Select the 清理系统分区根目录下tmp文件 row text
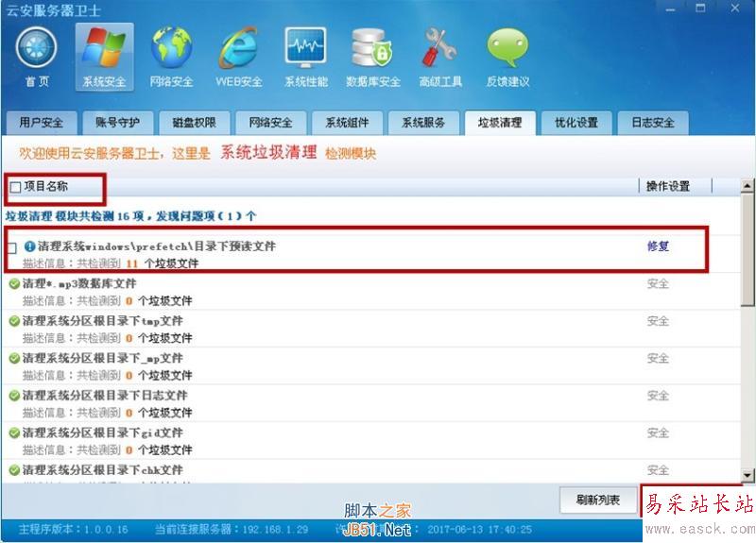Viewport: 756px width, 543px height. (103, 321)
